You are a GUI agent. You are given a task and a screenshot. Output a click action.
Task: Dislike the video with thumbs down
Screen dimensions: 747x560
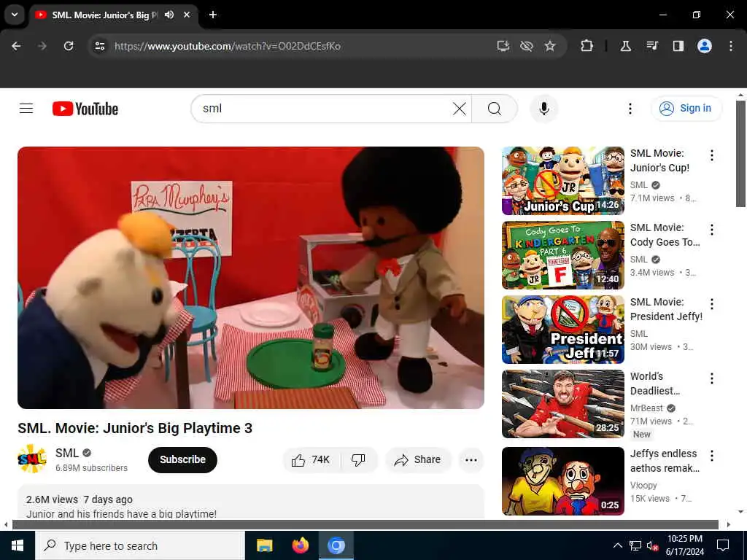358,459
